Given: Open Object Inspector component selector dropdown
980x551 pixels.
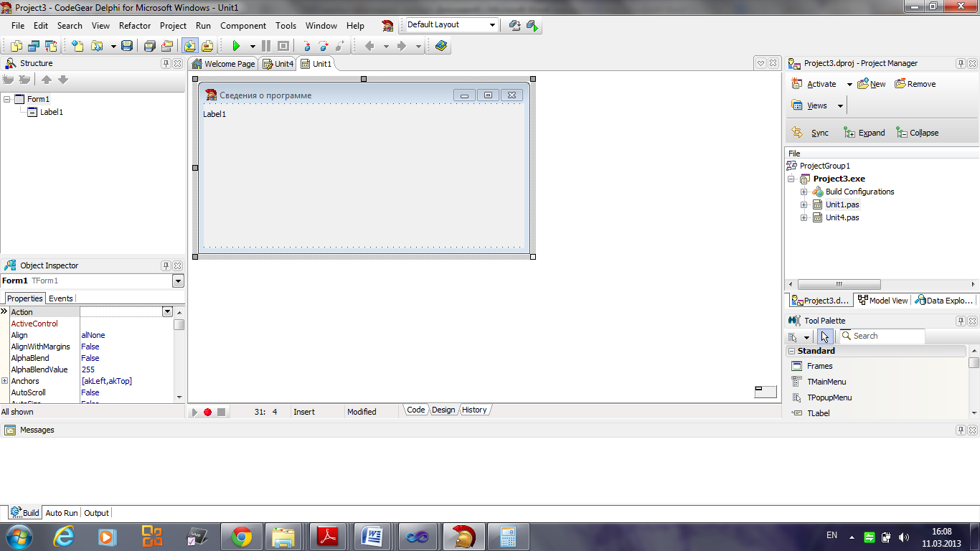Looking at the screenshot, I should click(178, 281).
